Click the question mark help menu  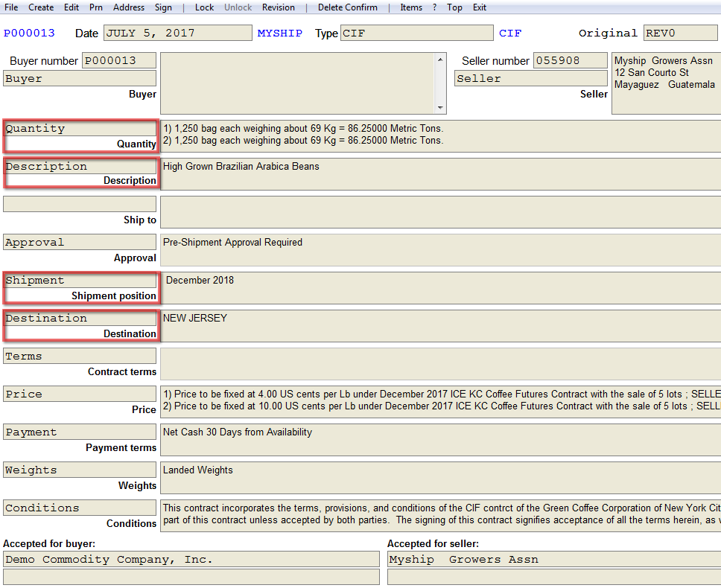434,7
